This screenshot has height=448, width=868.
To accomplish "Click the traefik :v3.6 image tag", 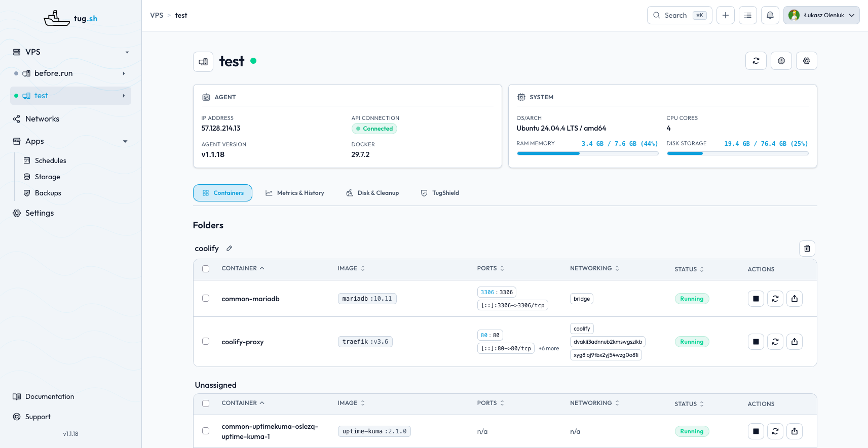I will point(365,342).
